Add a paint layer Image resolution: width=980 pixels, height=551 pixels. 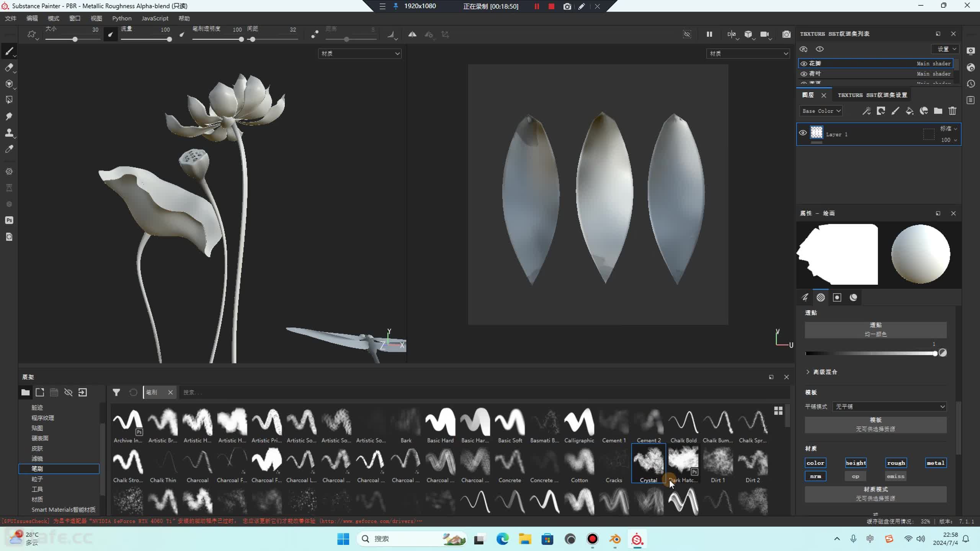click(x=895, y=111)
